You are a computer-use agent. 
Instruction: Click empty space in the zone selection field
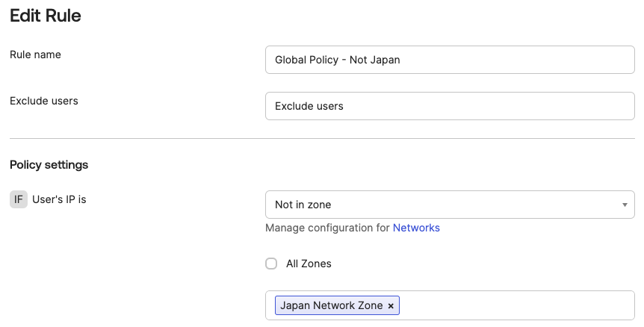click(x=515, y=305)
